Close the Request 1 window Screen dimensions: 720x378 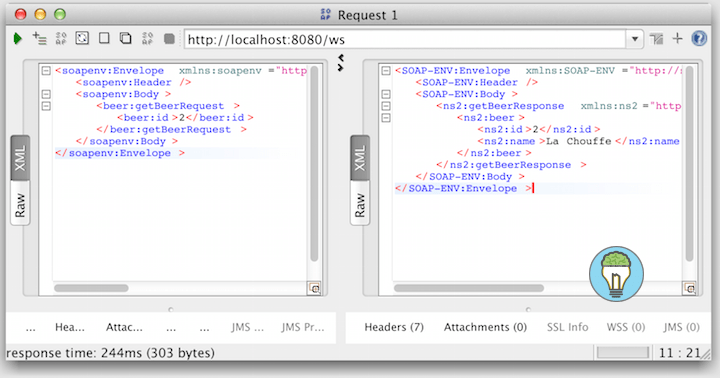(x=21, y=15)
